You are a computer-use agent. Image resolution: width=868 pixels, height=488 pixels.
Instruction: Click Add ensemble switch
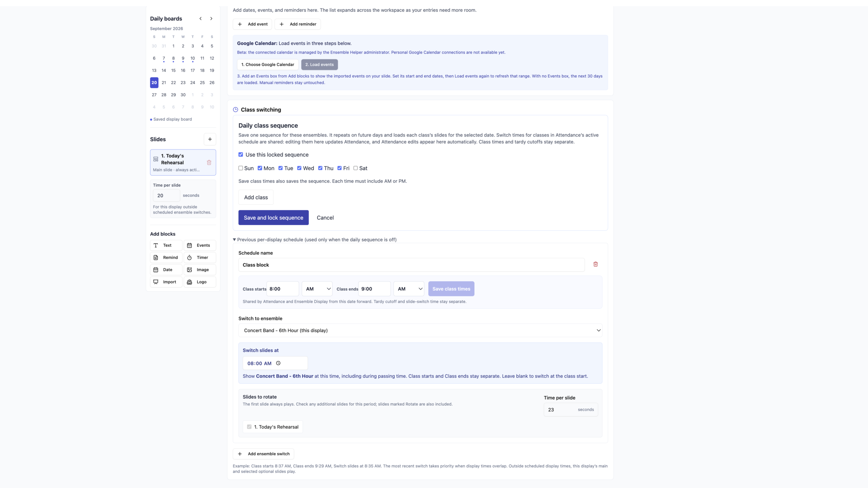pyautogui.click(x=263, y=454)
